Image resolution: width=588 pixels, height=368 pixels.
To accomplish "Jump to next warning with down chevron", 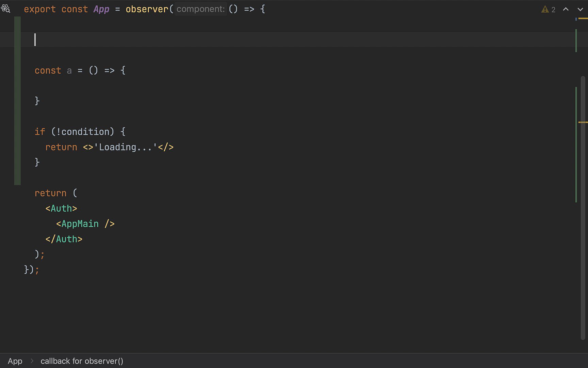I will [580, 10].
